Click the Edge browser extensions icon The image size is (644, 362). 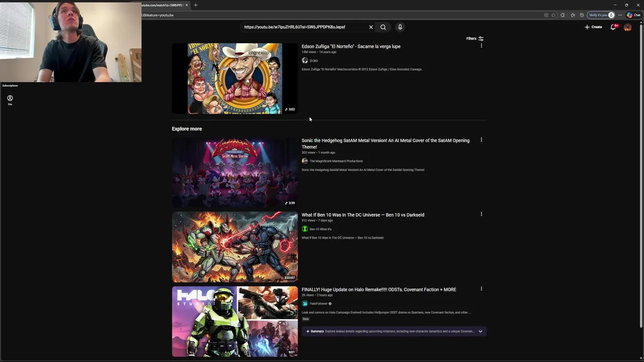pos(562,15)
